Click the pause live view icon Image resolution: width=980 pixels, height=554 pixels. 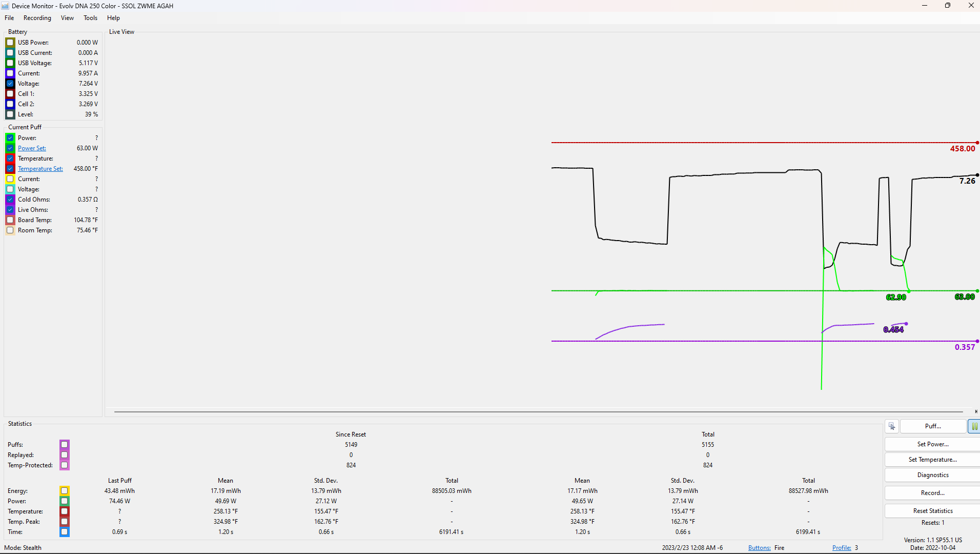tap(974, 426)
